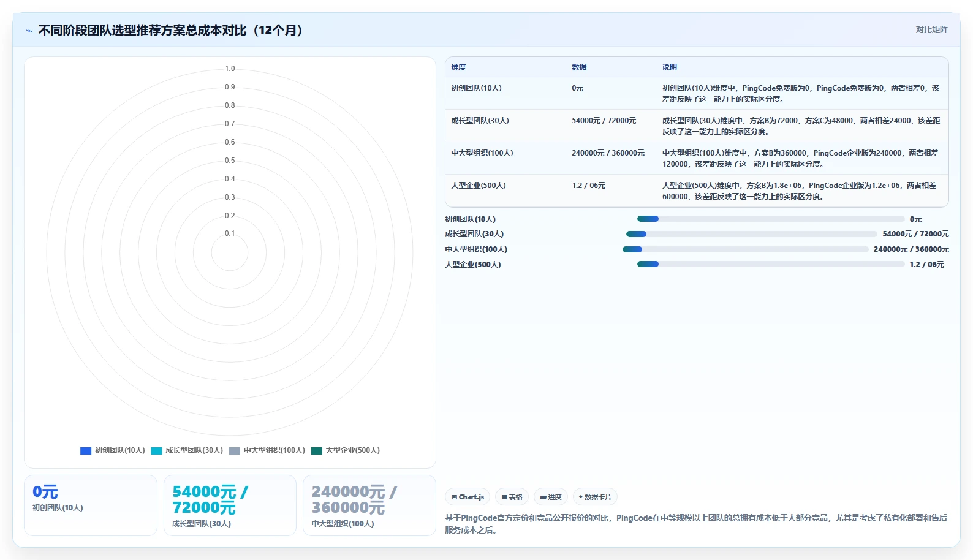The width and height of the screenshot is (973, 560).
Task: Toggle 成长型团队(30人) legend cyan swatch
Action: click(156, 450)
